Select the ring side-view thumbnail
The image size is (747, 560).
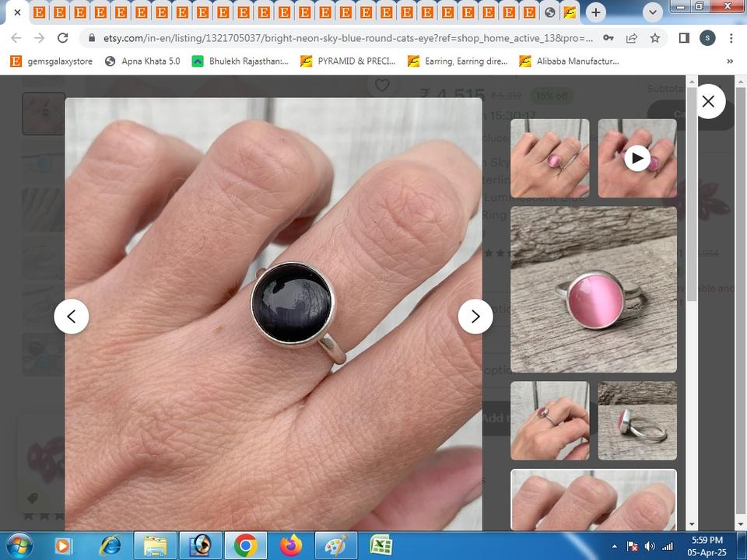point(637,421)
